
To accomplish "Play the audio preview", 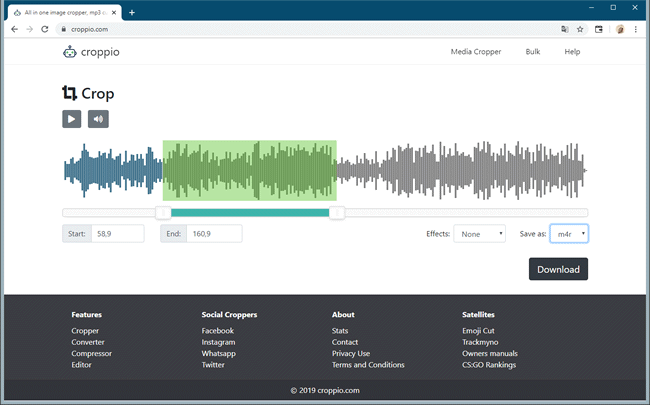I will click(71, 119).
